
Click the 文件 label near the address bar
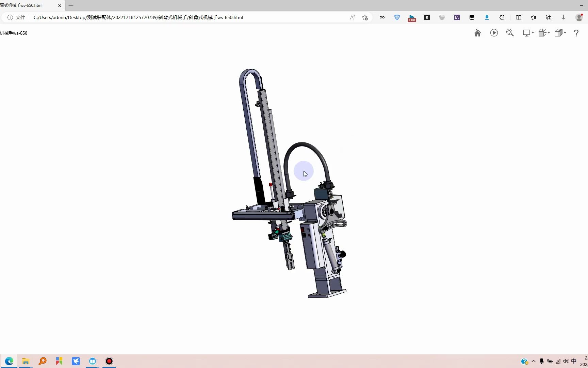point(20,17)
